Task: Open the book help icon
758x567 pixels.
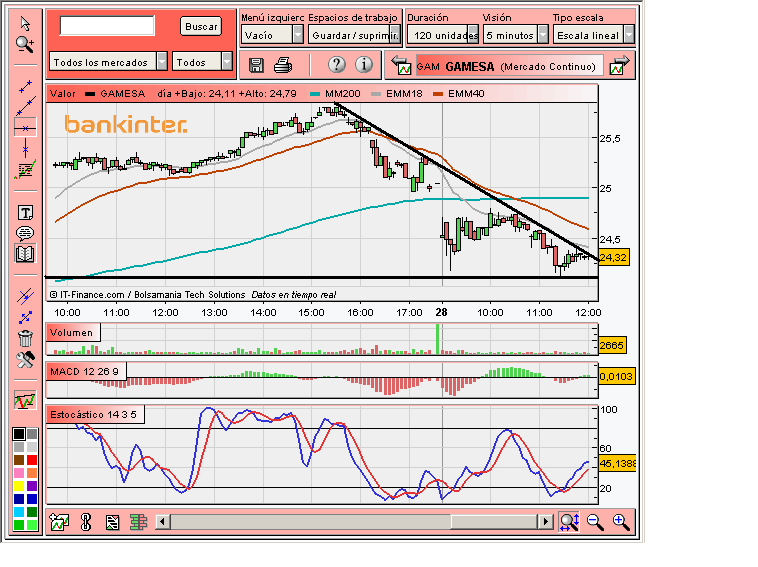Action: 25,254
